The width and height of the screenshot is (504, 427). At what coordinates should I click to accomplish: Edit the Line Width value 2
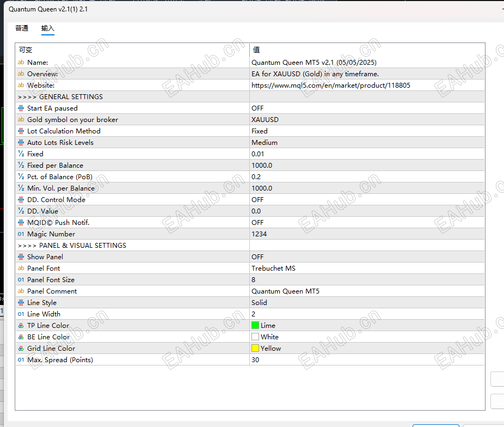point(367,314)
